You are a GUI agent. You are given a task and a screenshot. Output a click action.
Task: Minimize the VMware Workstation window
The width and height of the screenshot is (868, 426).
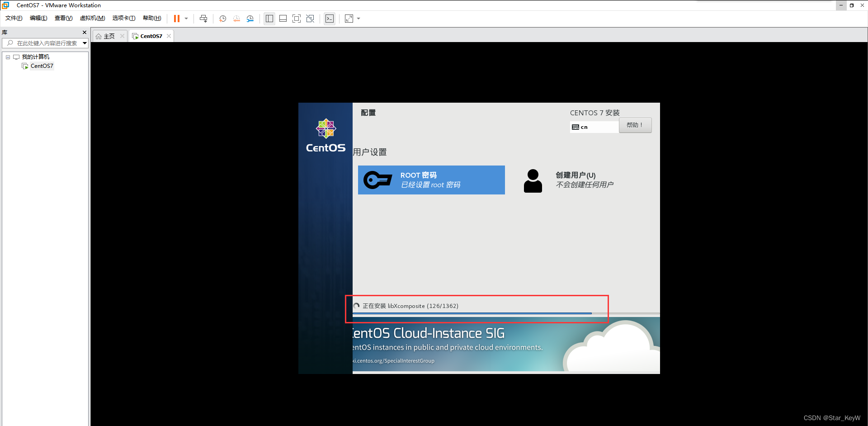(841, 5)
